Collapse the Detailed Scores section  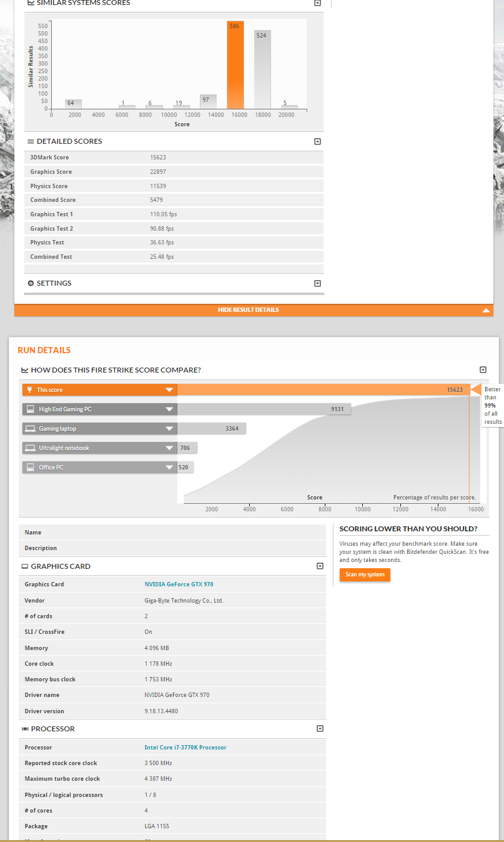click(317, 141)
